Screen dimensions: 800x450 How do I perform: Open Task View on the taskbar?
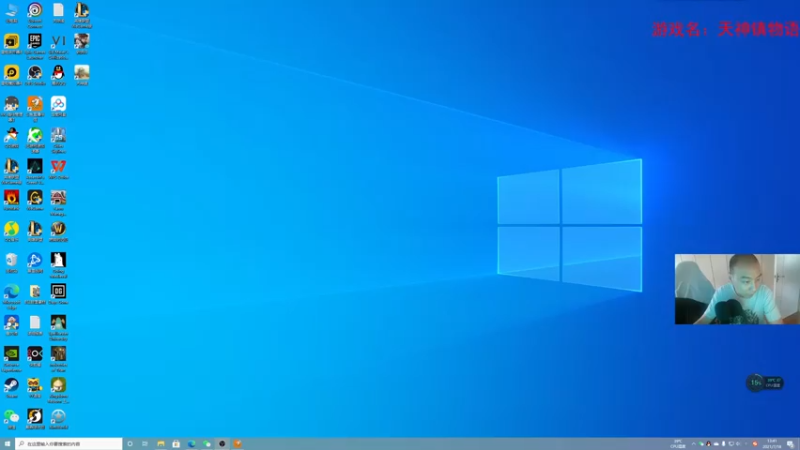[x=145, y=444]
